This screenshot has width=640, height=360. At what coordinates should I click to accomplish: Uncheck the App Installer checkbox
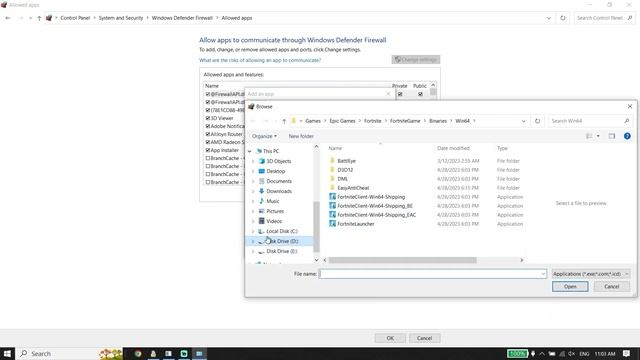click(208, 150)
